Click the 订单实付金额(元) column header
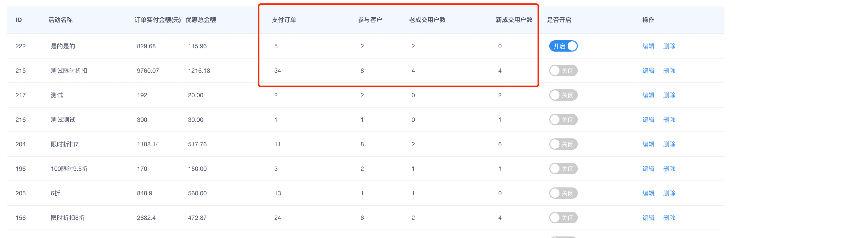This screenshot has height=238, width=868. pos(157,20)
